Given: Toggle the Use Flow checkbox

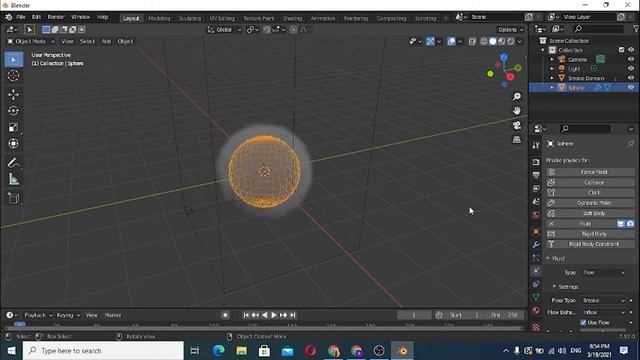Looking at the screenshot, I should tap(583, 322).
